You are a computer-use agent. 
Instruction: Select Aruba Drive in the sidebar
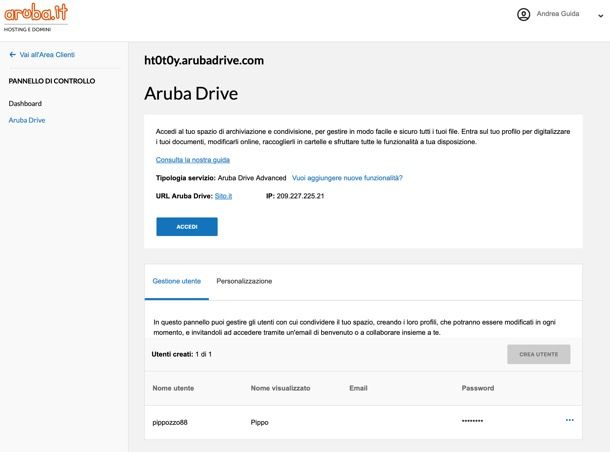click(x=27, y=120)
